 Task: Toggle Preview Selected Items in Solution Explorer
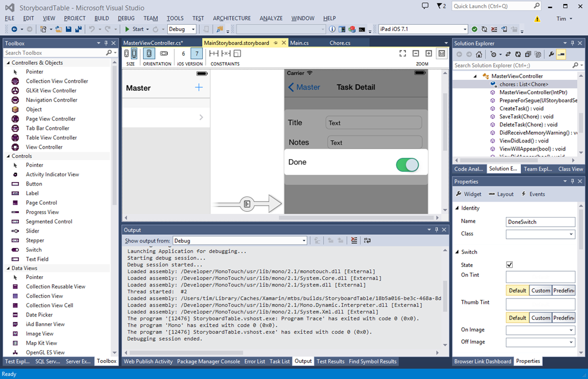click(x=561, y=55)
